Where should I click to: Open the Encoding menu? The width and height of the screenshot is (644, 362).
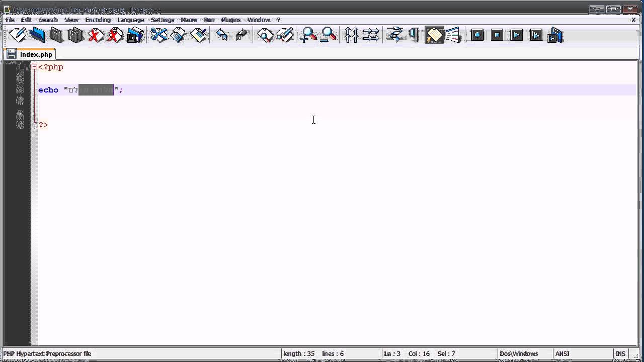[x=98, y=20]
